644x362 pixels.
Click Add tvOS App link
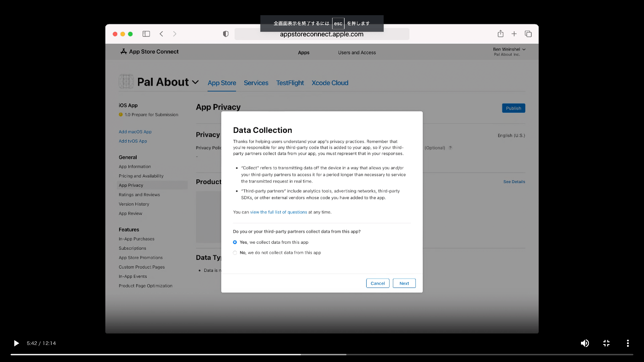pos(133,141)
